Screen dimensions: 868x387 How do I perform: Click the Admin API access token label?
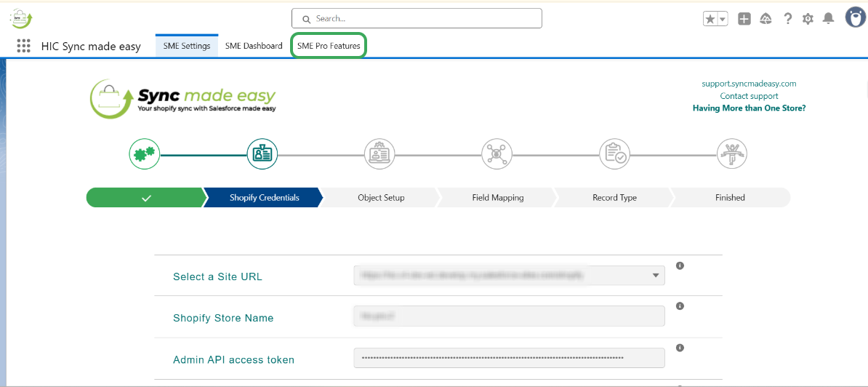coord(233,360)
